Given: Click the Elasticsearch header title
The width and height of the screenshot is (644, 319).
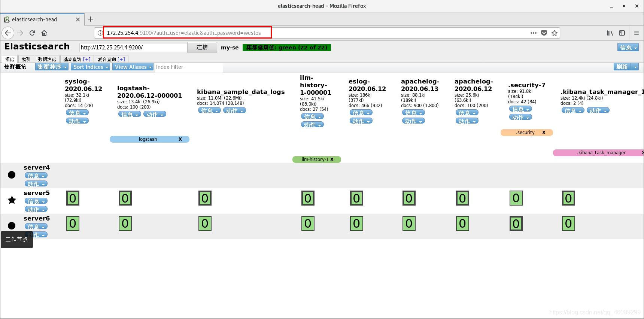Looking at the screenshot, I should coord(37,46).
